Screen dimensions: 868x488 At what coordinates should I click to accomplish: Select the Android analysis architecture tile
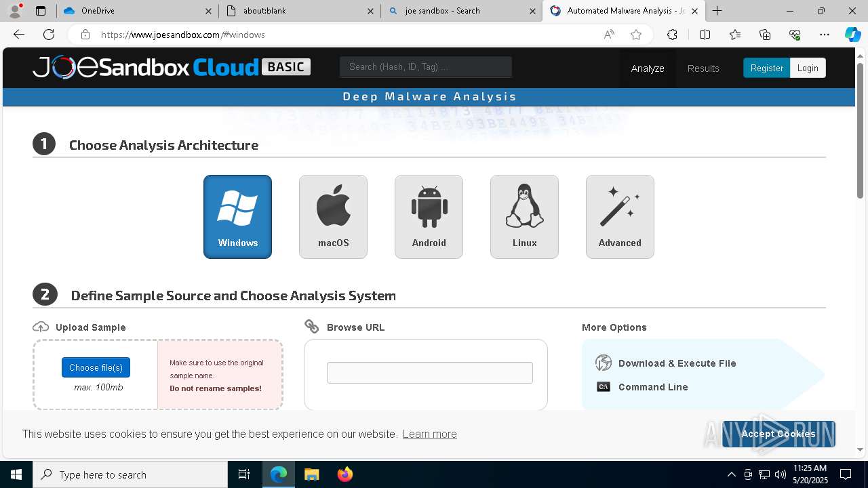click(x=429, y=217)
